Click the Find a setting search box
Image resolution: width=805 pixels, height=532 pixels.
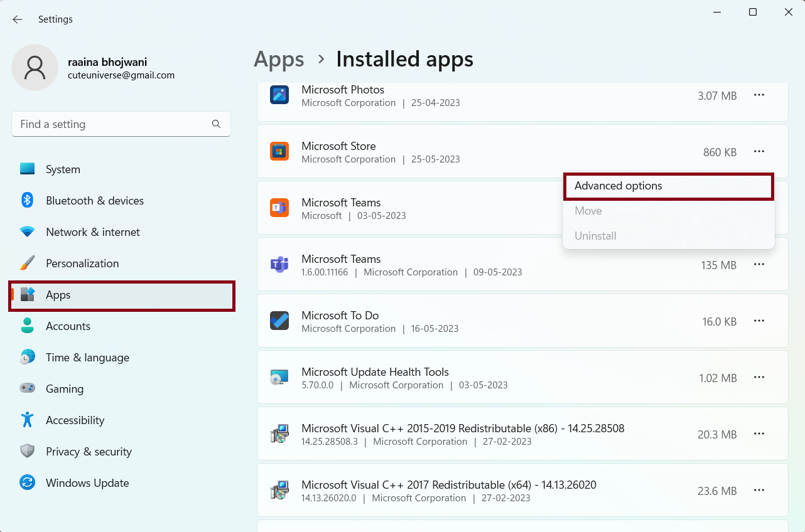113,124
